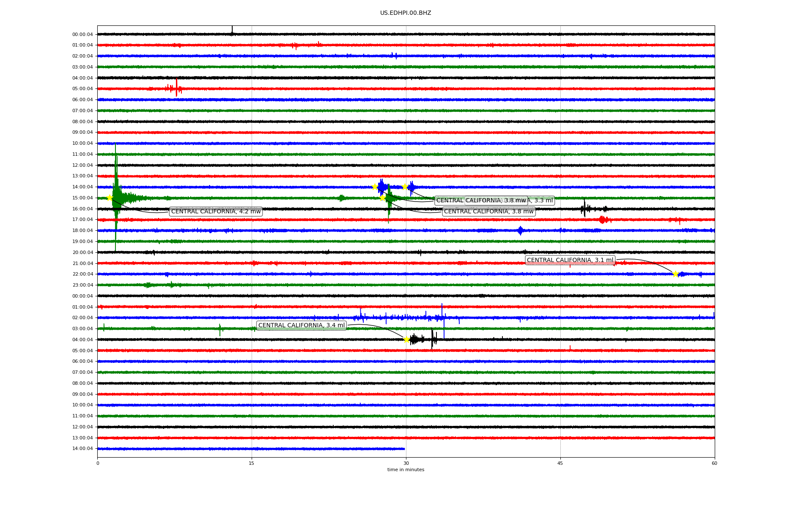
Task: Click the plot title US.EDHPI.00.BHZ
Action: point(406,13)
